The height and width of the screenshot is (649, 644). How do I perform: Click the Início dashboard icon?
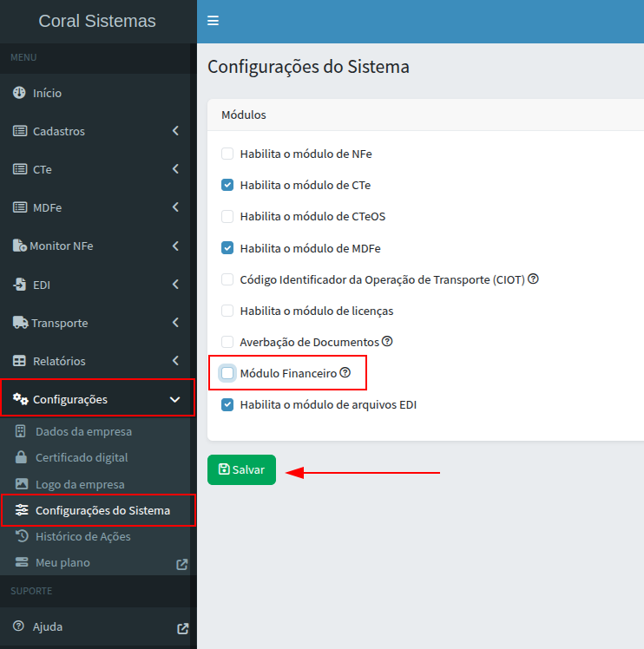pyautogui.click(x=19, y=93)
